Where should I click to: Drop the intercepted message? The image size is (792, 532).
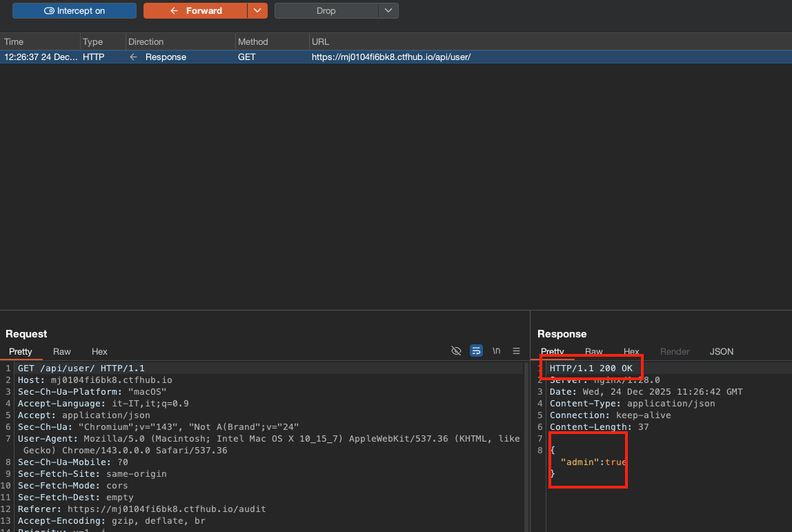[326, 11]
